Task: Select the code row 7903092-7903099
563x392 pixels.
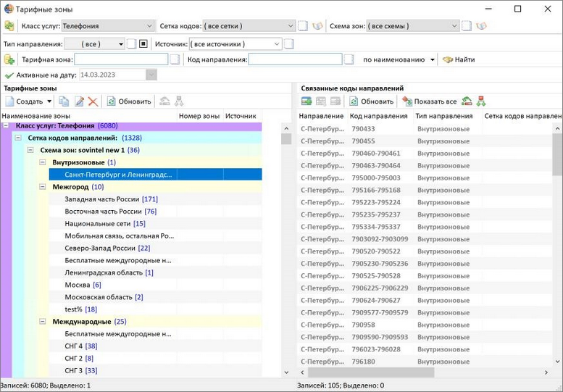Action: click(425, 239)
